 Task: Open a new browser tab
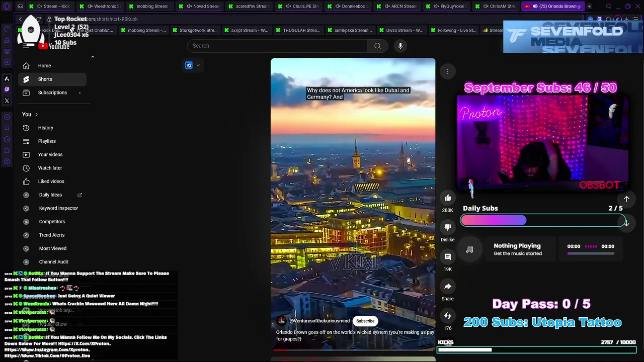pos(589,6)
